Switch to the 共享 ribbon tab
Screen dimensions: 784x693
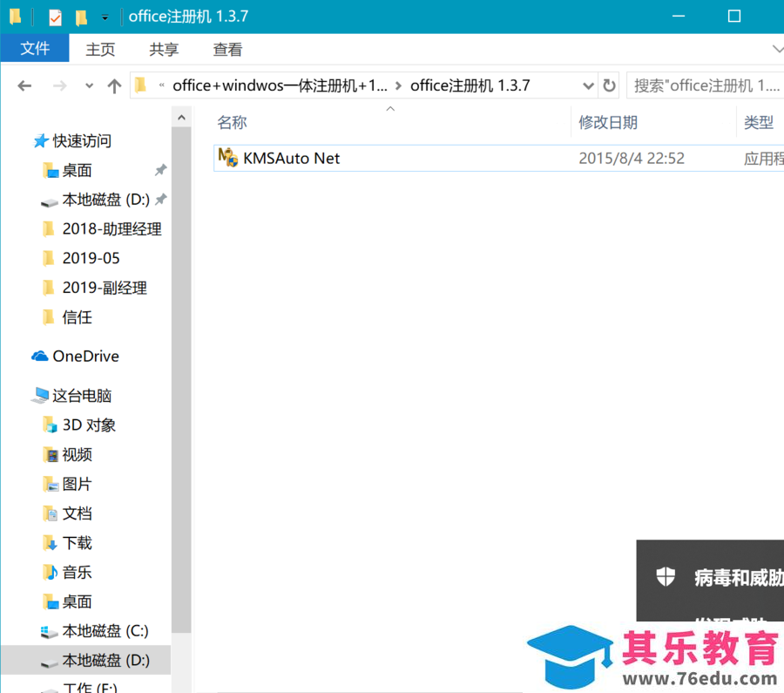[164, 50]
